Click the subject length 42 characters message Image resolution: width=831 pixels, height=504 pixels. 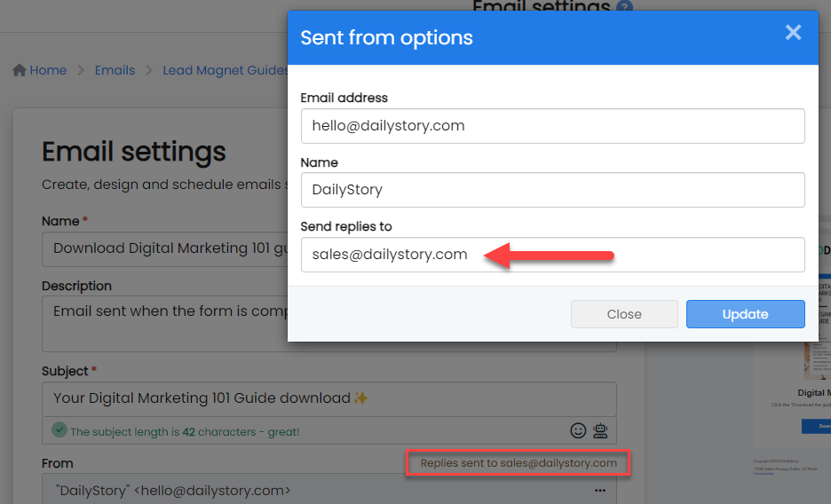tap(185, 432)
